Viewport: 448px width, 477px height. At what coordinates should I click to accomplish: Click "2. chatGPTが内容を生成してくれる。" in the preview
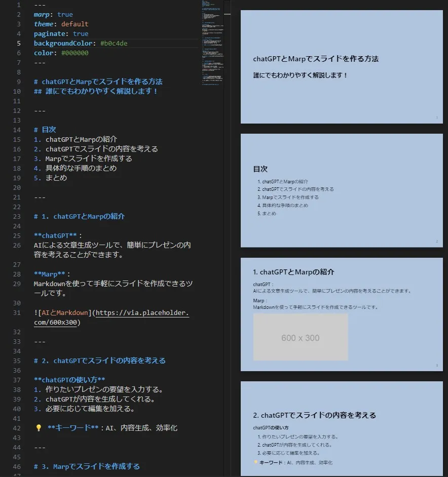[x=294, y=445]
